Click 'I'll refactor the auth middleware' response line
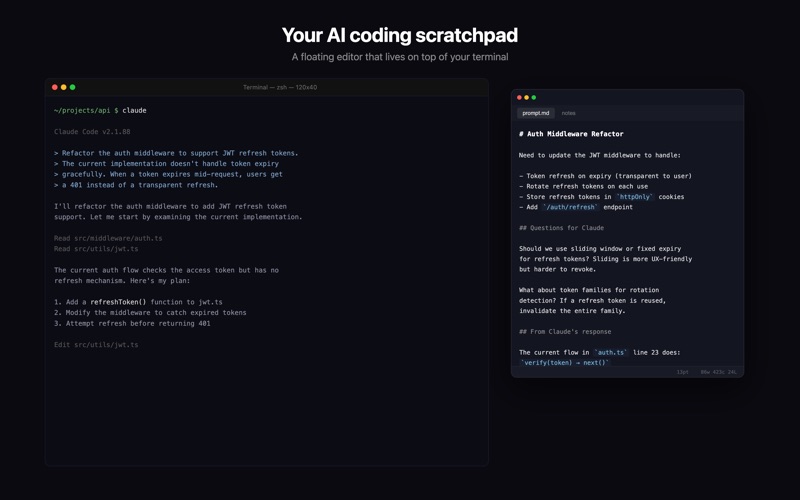This screenshot has height=500, width=800. 170,206
